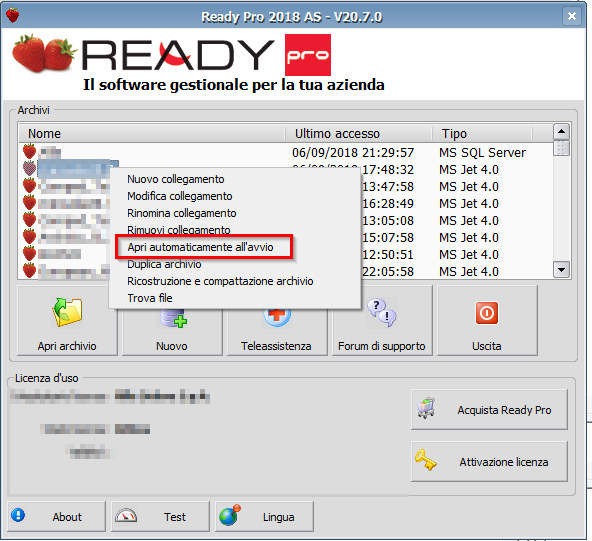
Task: Click 'MS Jet 4.0' in 13:05:08 row
Action: tap(469, 220)
